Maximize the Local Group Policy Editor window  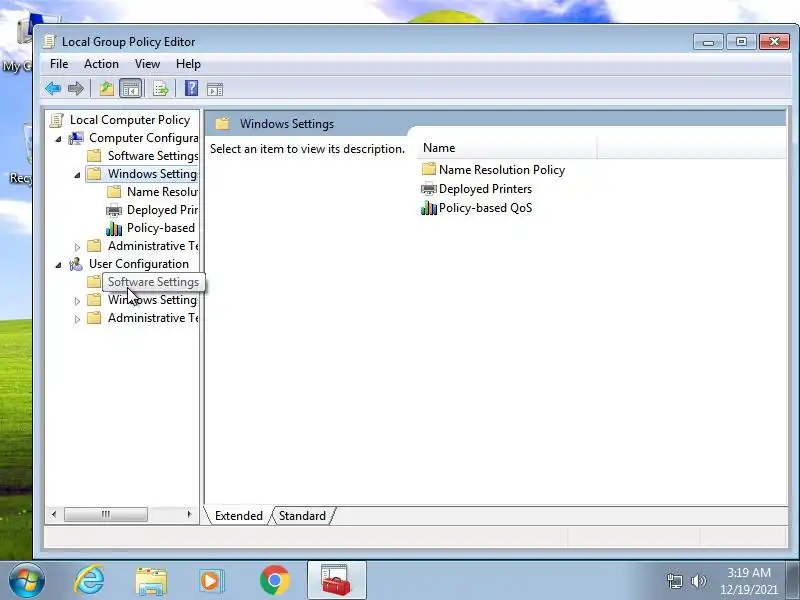[x=741, y=42]
